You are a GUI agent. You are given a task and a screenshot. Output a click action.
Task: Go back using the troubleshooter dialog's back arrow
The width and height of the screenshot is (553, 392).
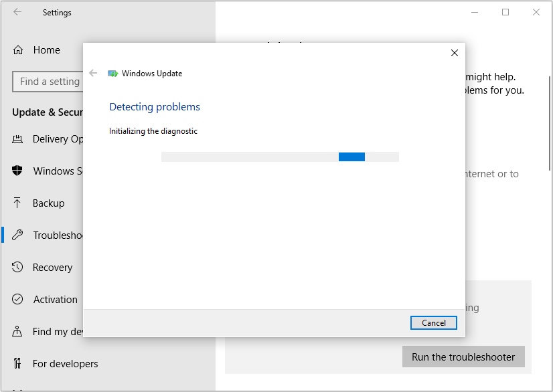(x=93, y=74)
